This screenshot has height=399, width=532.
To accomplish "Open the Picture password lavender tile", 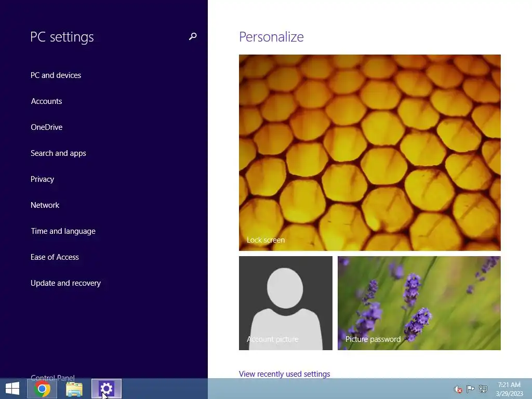I will click(x=419, y=303).
